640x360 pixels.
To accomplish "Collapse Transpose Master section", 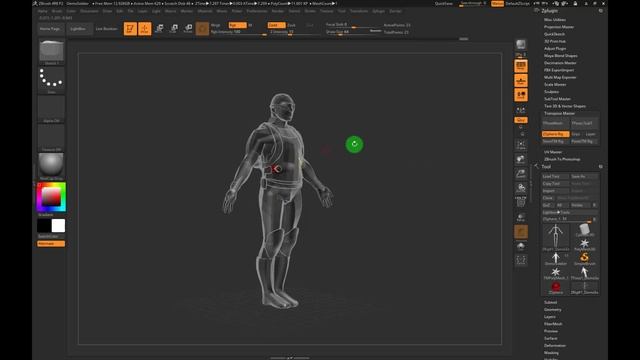I will (559, 113).
